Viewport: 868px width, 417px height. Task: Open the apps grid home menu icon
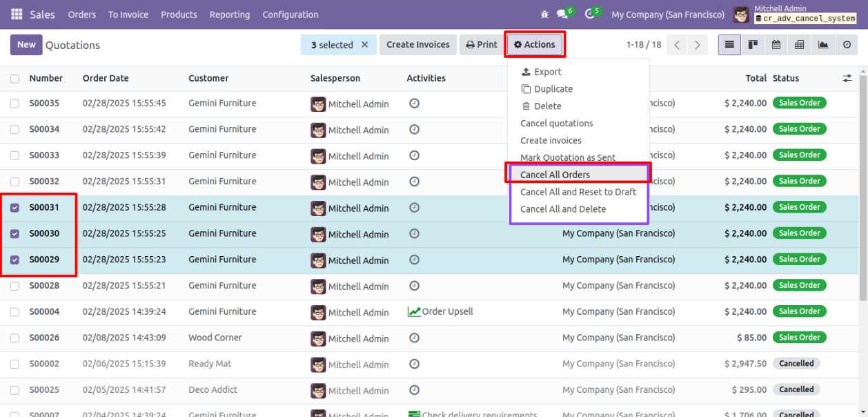(17, 14)
